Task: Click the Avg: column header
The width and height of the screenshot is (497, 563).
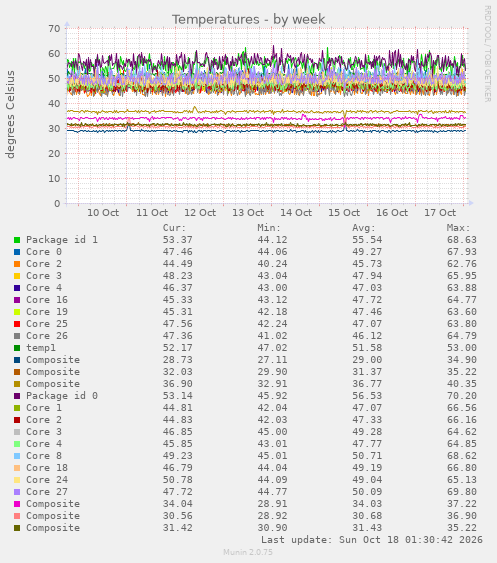Action: point(364,228)
